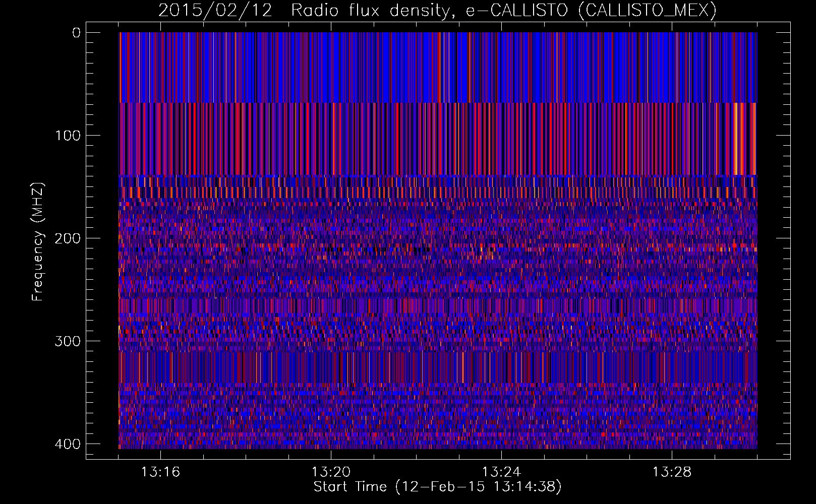
Task: Select the 13:20 time tick label
Action: [331, 472]
